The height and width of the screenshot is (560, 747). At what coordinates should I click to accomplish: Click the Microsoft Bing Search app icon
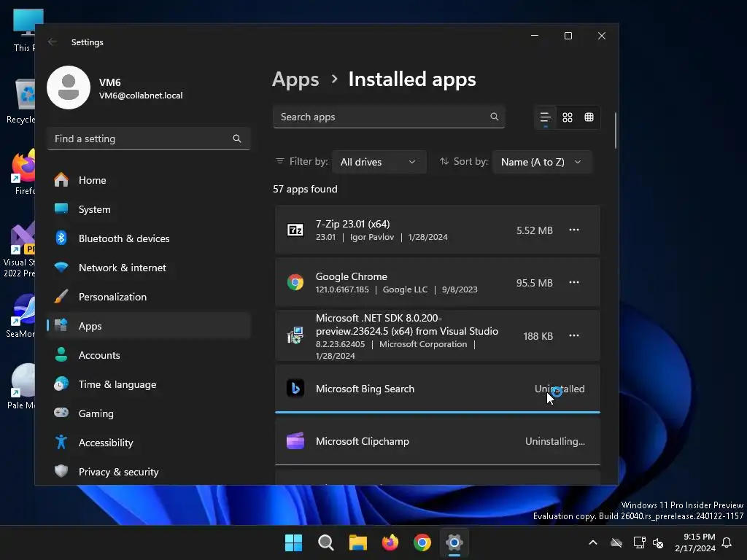point(295,389)
